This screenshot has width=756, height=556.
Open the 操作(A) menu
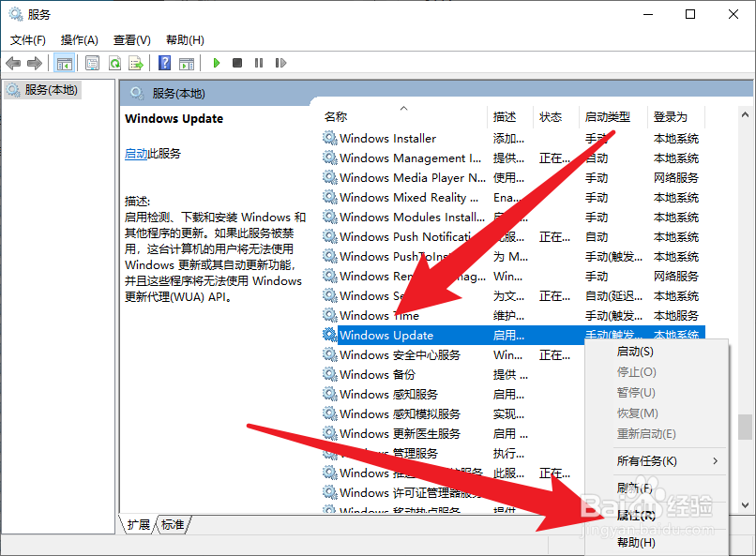(80, 40)
